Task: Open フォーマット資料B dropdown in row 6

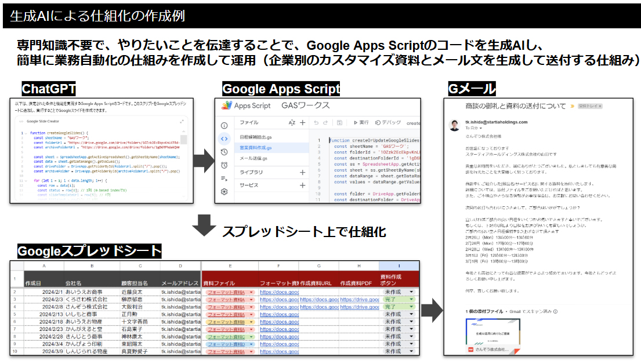Action: [x=250, y=321]
